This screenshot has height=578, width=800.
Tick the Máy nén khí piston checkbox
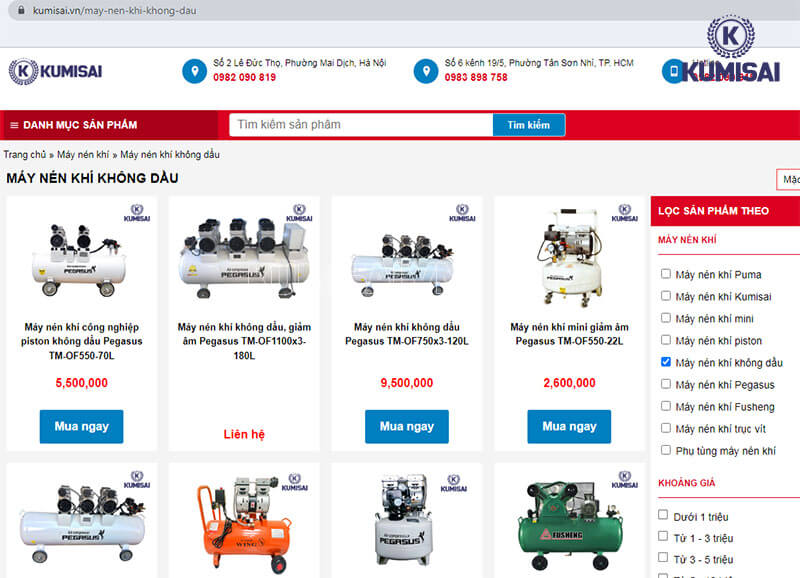tap(665, 340)
